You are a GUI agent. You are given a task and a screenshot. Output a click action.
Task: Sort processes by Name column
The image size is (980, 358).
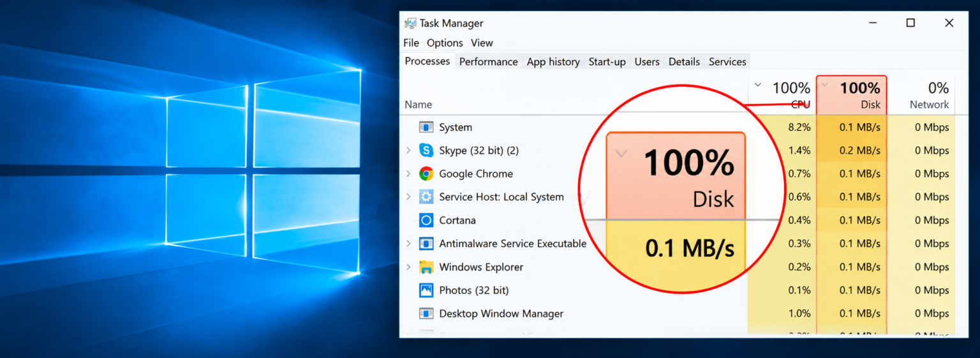pos(419,105)
